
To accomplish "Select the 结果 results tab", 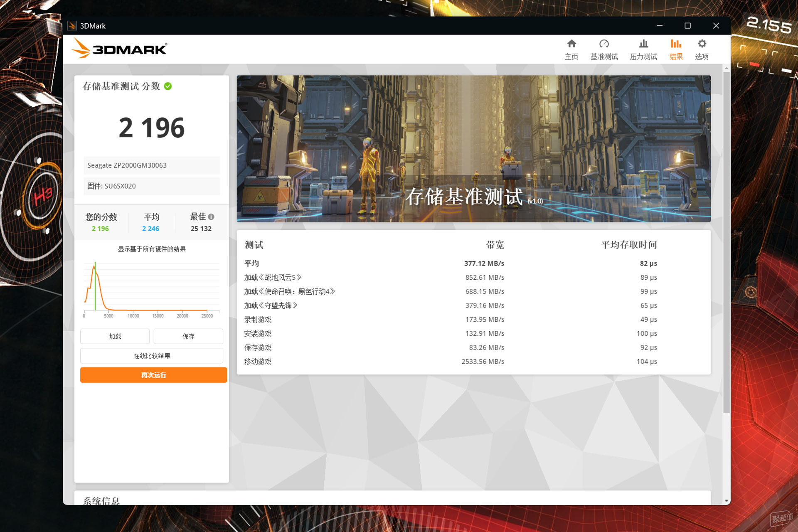I will [x=676, y=49].
